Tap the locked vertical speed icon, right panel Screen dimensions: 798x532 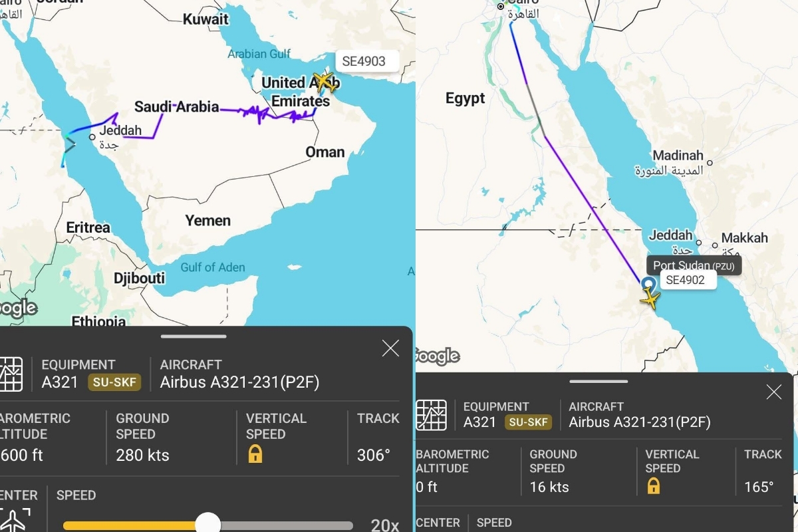[654, 485]
